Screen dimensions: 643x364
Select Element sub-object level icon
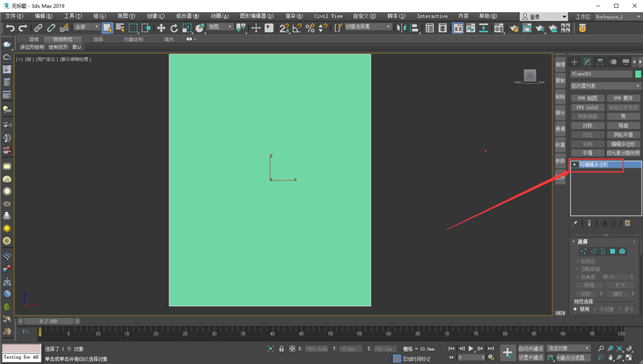[x=622, y=251]
